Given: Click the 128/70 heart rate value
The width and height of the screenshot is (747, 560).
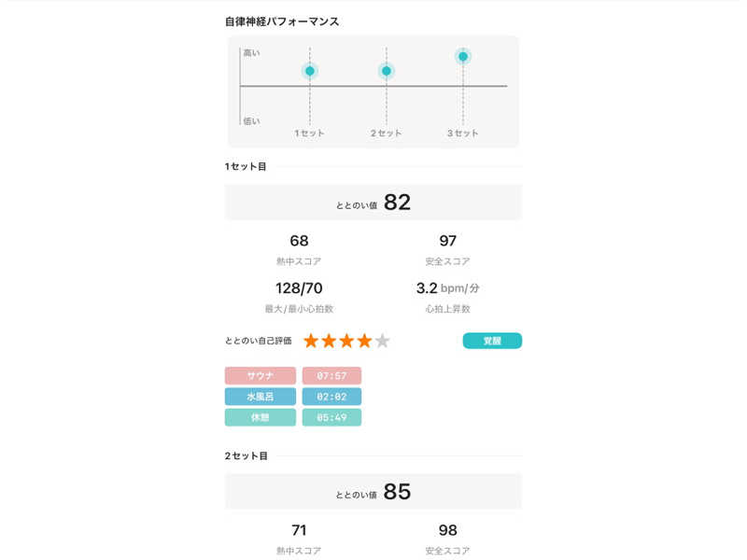Looking at the screenshot, I should [x=299, y=288].
